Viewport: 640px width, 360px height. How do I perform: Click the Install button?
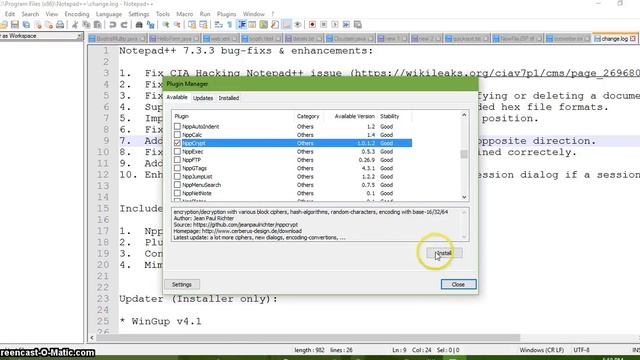[x=444, y=253]
